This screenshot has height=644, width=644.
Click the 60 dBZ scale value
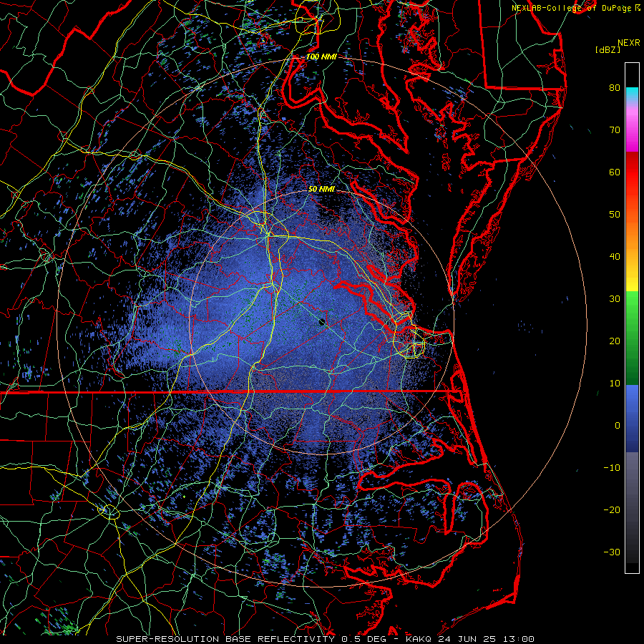[615, 172]
